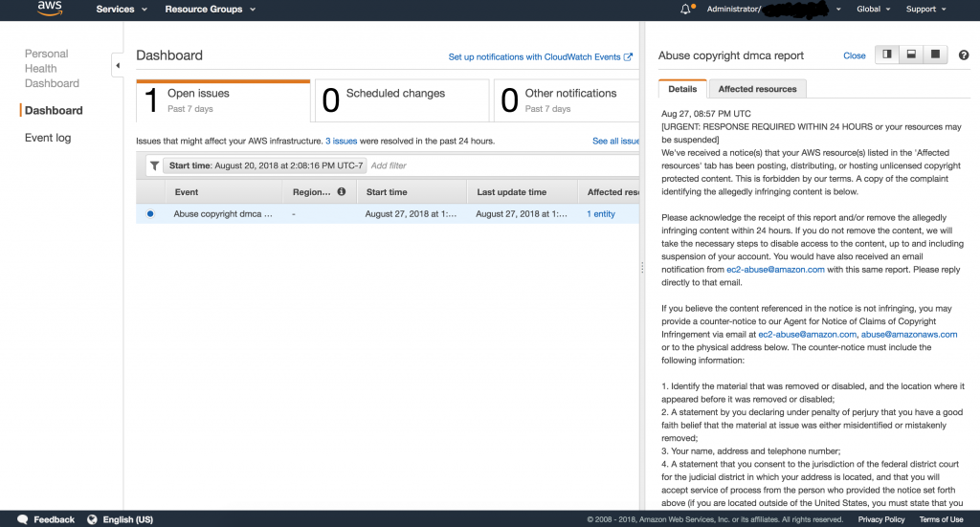Viewport: 980px width, 527px height.
Task: Collapse the left navigation panel arrow
Action: click(x=118, y=65)
